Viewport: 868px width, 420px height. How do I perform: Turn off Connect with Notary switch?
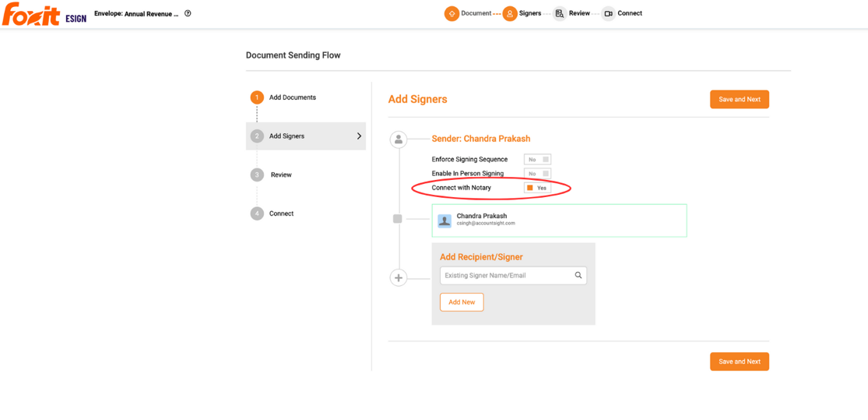[537, 189]
